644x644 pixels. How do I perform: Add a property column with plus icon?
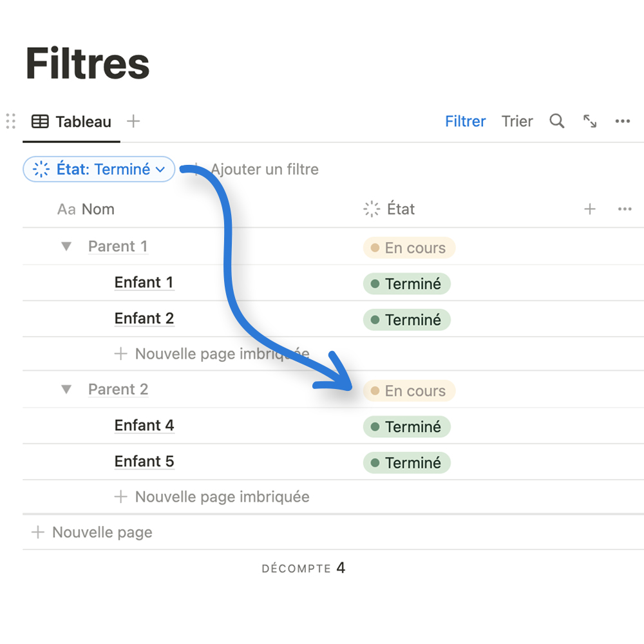[590, 209]
